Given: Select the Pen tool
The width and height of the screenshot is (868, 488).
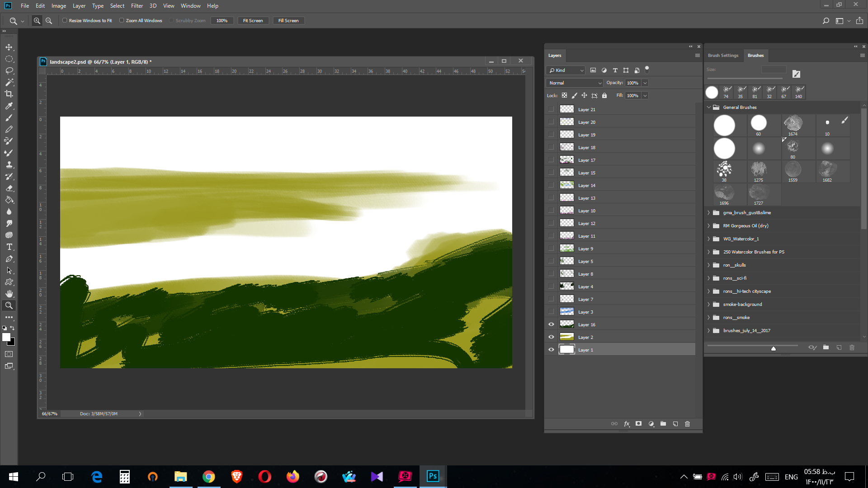Looking at the screenshot, I should point(9,258).
